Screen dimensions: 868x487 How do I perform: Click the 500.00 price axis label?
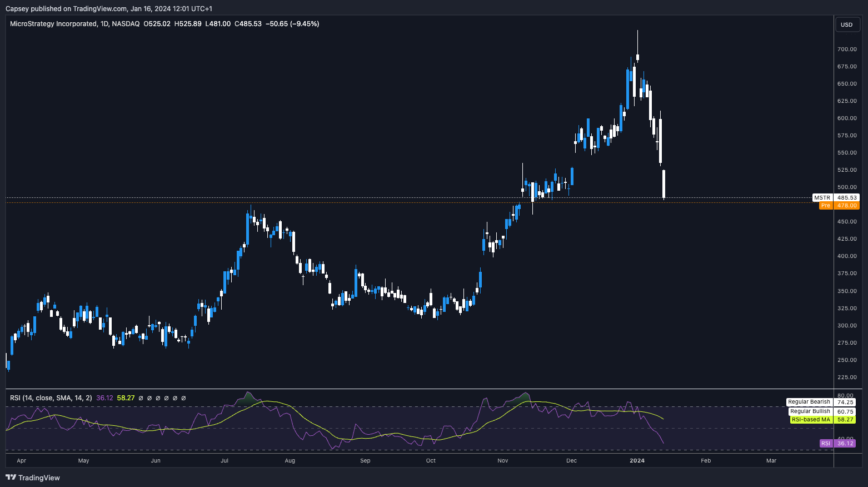[847, 187]
